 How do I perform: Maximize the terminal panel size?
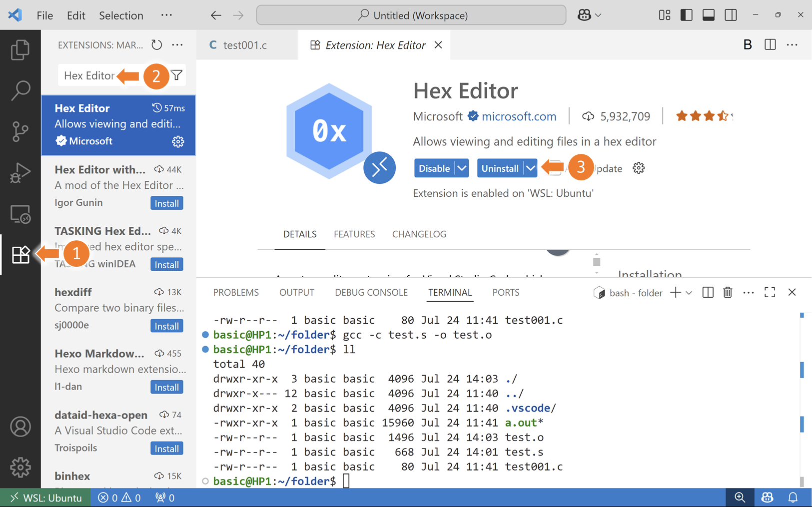(770, 293)
